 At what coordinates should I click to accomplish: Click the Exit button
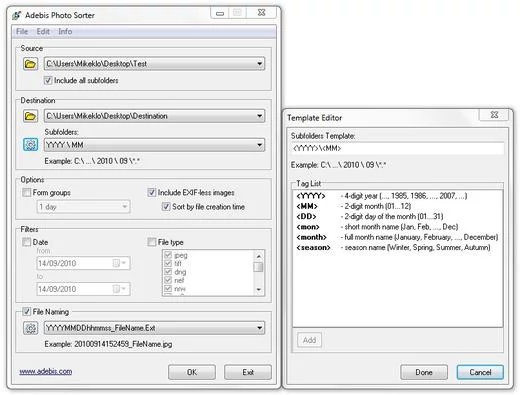point(248,372)
